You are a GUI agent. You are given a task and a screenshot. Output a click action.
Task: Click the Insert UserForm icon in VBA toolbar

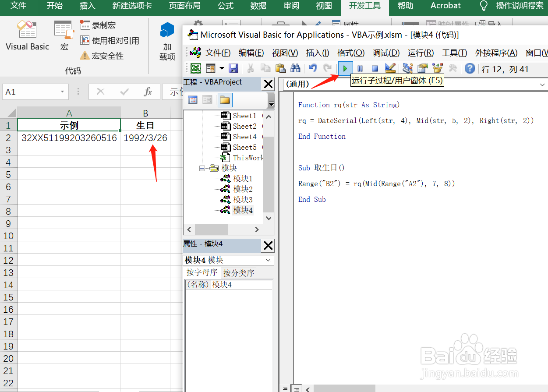tap(211, 68)
